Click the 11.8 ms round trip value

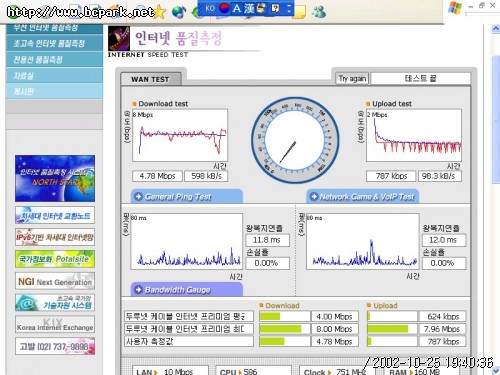[x=267, y=240]
